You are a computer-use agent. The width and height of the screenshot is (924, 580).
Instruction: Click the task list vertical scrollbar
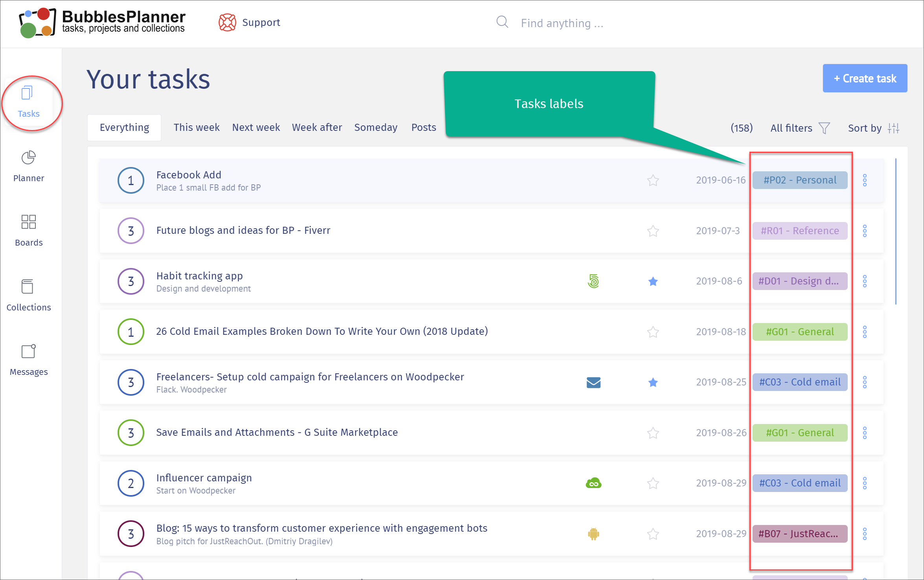click(x=896, y=231)
